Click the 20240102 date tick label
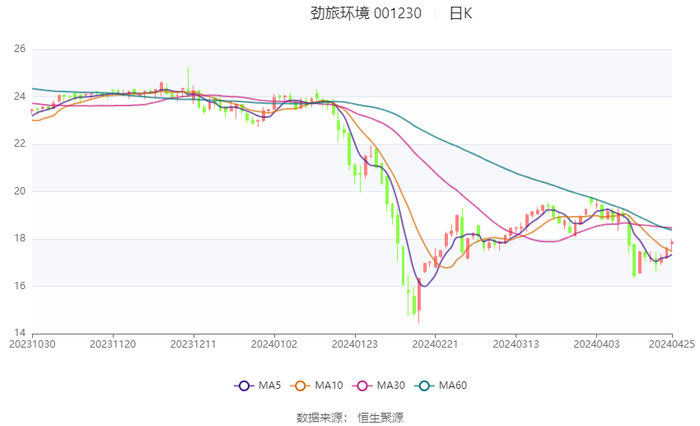Screen dimensions: 700x426 coord(273,343)
